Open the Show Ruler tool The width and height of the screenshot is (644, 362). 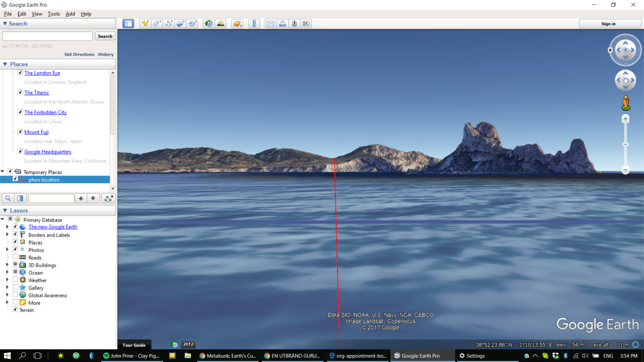coord(254,24)
